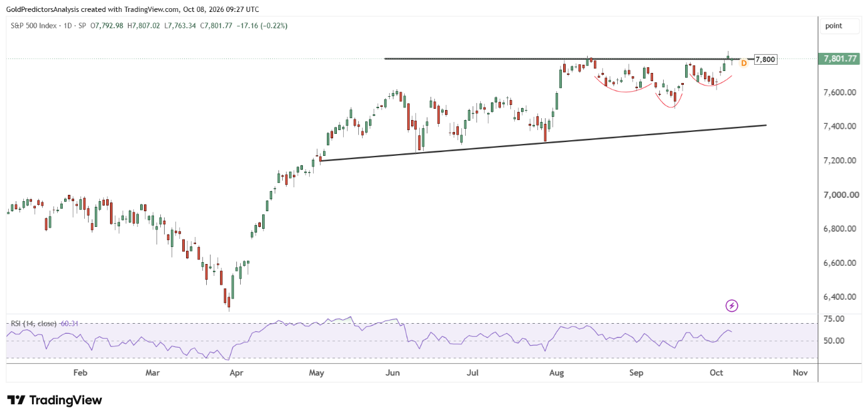Click the May label on time axis
The width and height of the screenshot is (868, 418).
coord(316,373)
